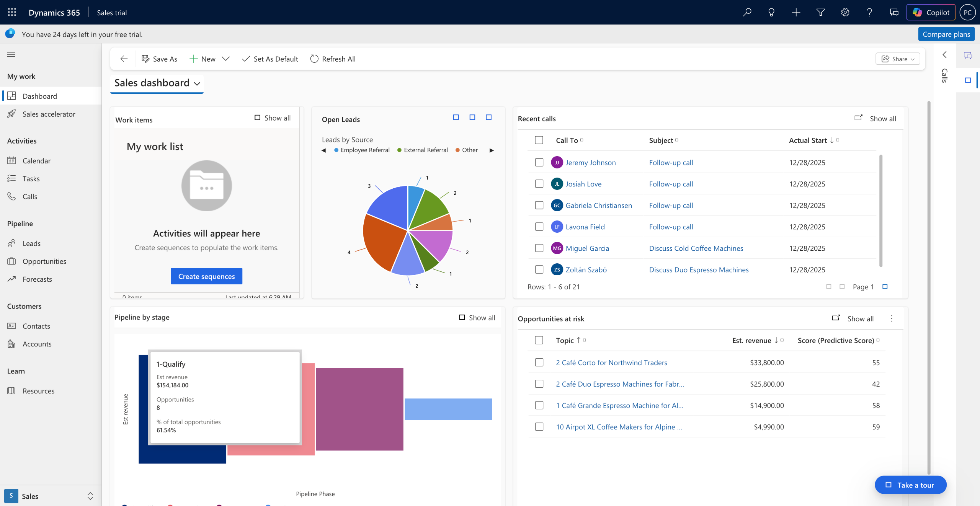Click the back arrow in command bar
The image size is (980, 506).
[124, 59]
